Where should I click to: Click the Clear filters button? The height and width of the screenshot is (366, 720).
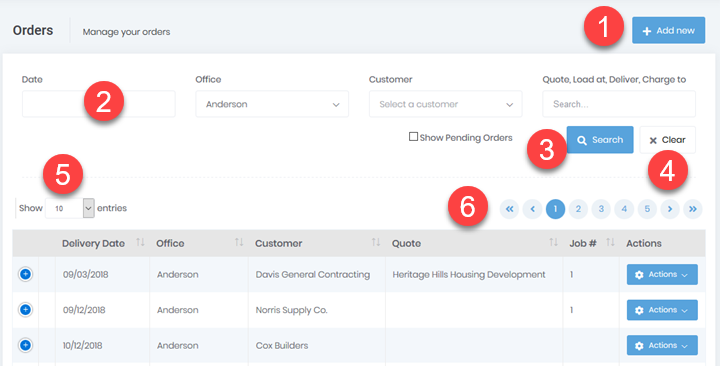[x=667, y=140]
